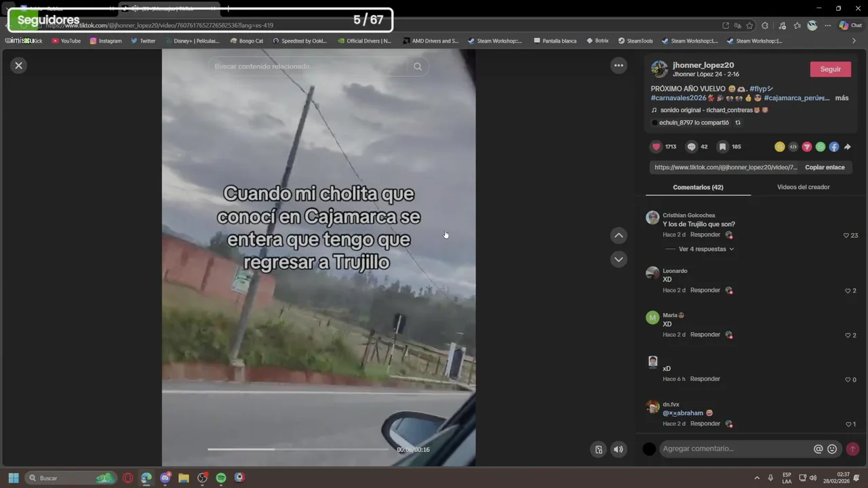Like dn.fvx's comment heart
Screen dimensions: 868x488
point(848,424)
